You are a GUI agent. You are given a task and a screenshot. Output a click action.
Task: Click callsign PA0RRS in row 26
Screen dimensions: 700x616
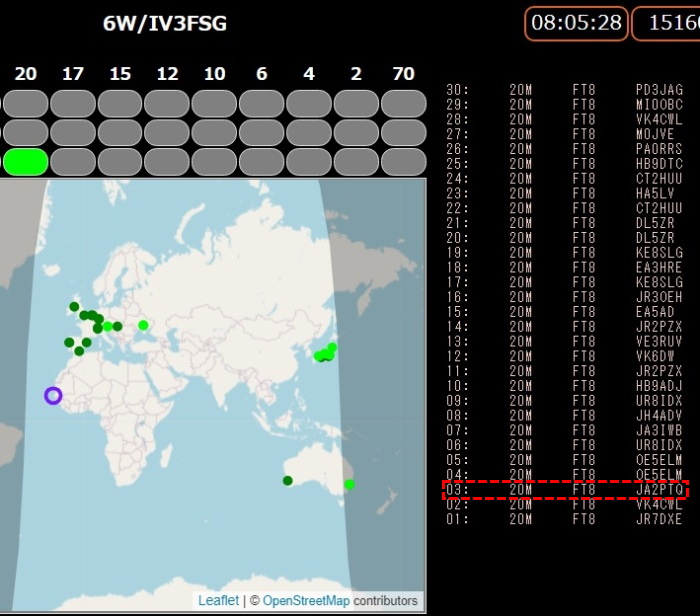tap(659, 149)
